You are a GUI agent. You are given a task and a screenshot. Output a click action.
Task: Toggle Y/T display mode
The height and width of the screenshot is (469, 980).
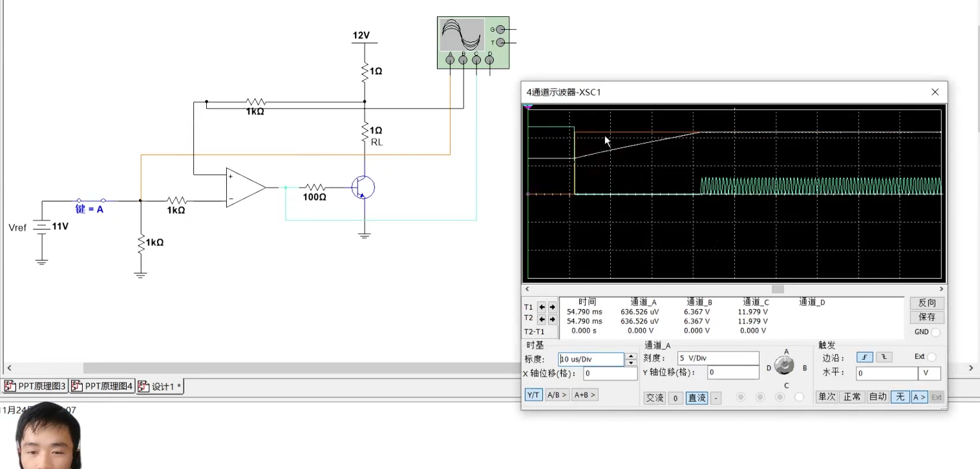[x=533, y=395]
